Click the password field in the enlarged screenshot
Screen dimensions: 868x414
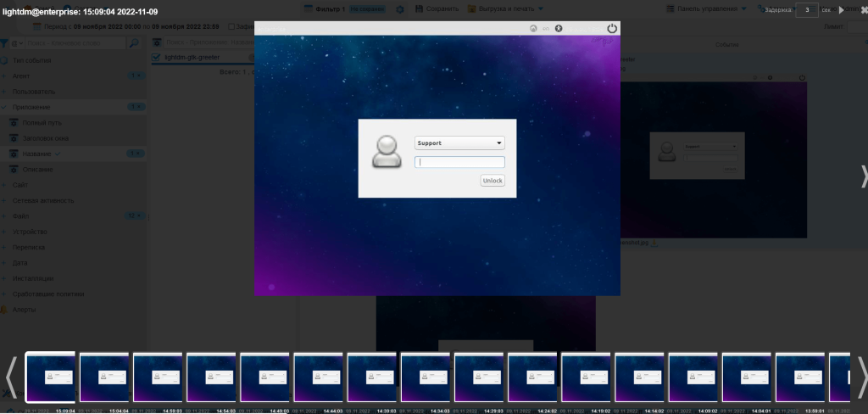pyautogui.click(x=459, y=162)
